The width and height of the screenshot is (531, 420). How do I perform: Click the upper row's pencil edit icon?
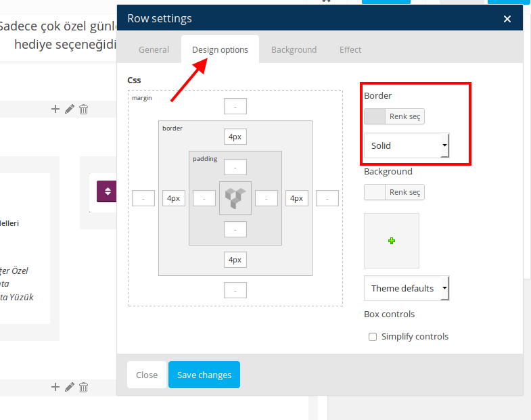pyautogui.click(x=70, y=109)
